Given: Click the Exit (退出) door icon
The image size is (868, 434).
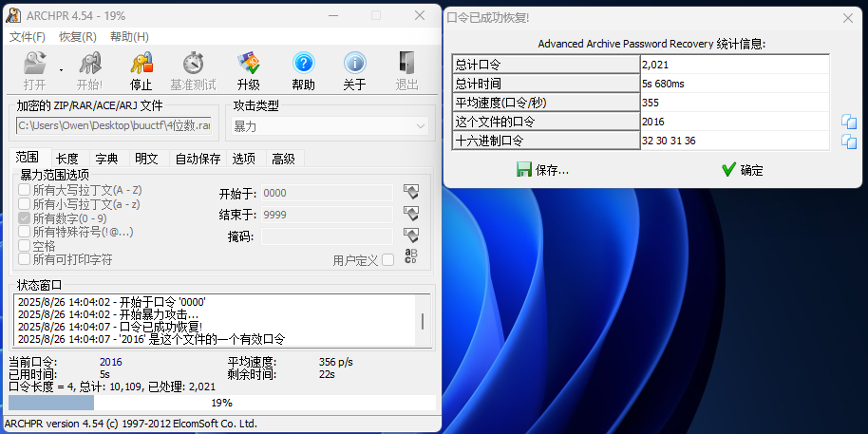Looking at the screenshot, I should click(x=406, y=63).
